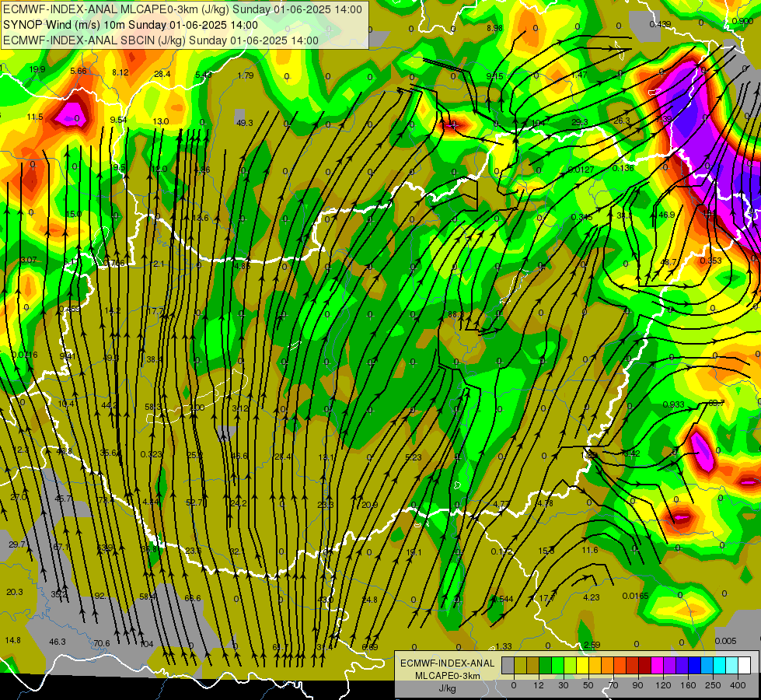761x700 pixels.
Task: Select the yellow legend swatch
Action: [582, 665]
